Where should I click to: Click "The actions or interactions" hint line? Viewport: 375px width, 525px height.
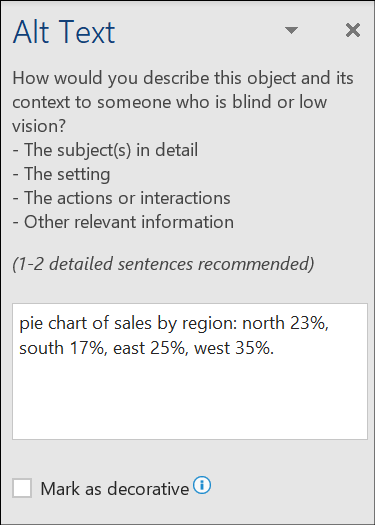coord(122,198)
